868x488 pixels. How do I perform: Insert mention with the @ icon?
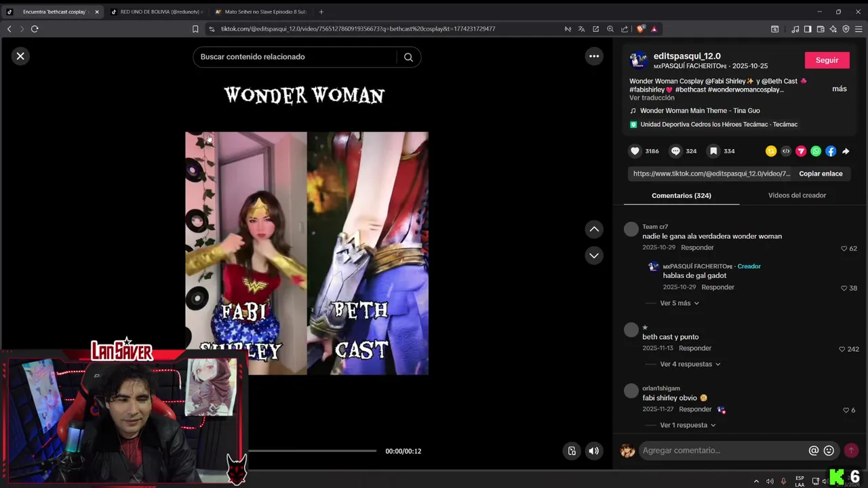coord(814,451)
